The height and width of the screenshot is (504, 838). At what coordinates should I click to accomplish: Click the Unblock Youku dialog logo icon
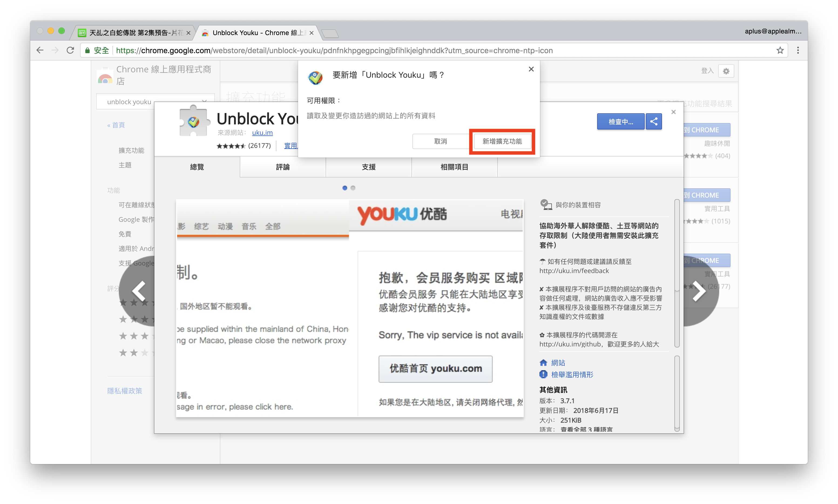315,77
